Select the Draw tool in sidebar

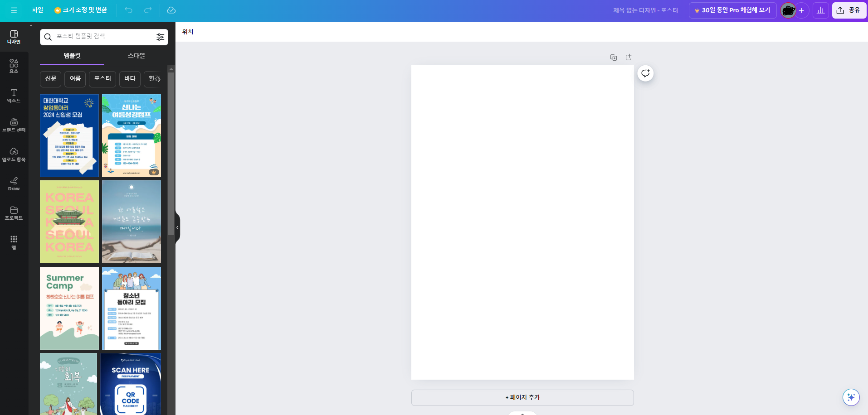[x=14, y=184]
